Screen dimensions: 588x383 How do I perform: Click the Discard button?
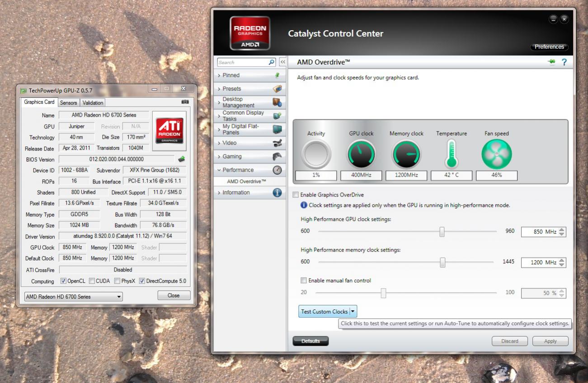510,341
